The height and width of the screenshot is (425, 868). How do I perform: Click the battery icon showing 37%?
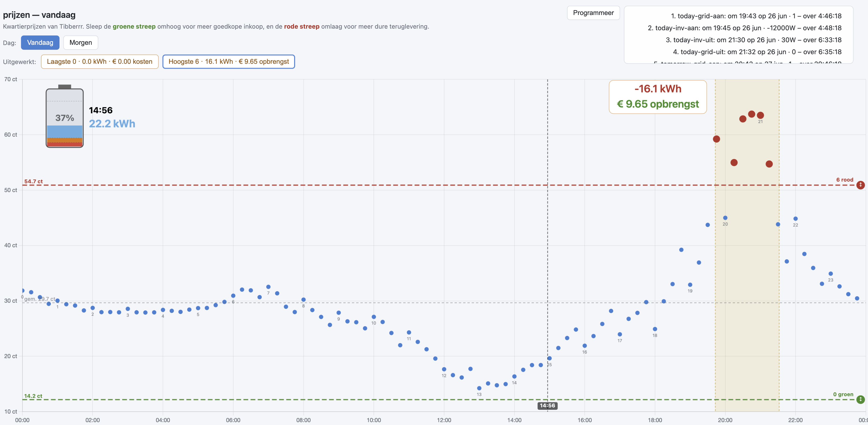click(64, 116)
